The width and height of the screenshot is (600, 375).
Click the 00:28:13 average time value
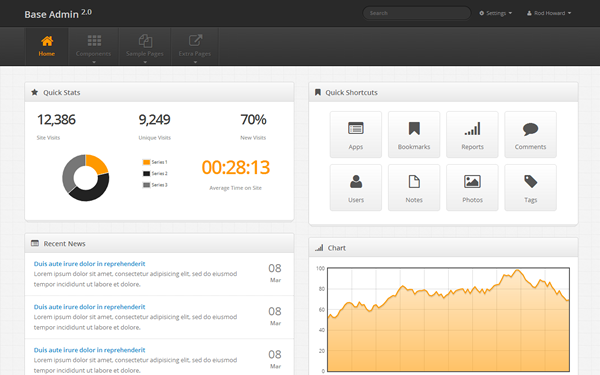coord(236,168)
